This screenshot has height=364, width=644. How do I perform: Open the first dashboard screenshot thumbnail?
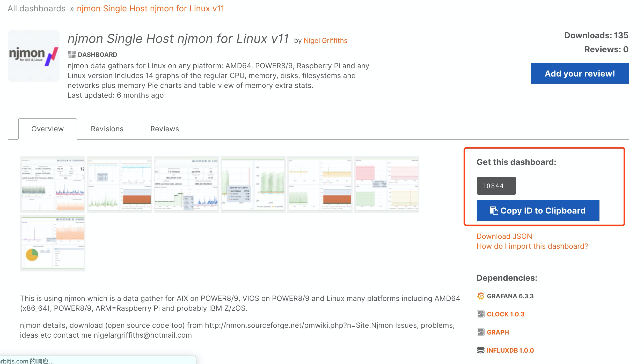(x=53, y=184)
